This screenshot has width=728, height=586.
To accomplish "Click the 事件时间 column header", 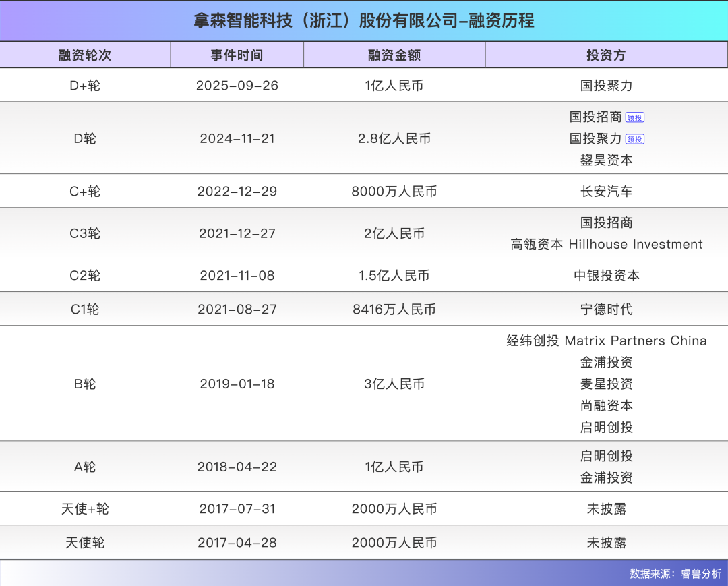I will pyautogui.click(x=237, y=55).
